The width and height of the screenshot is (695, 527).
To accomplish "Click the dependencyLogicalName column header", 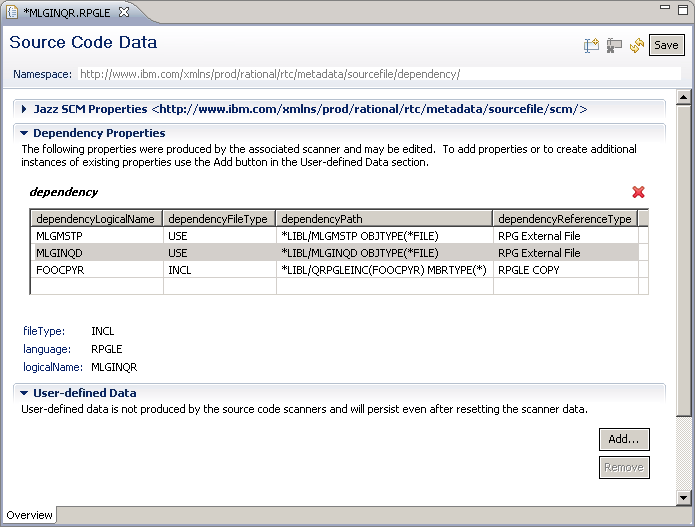I will 96,219.
